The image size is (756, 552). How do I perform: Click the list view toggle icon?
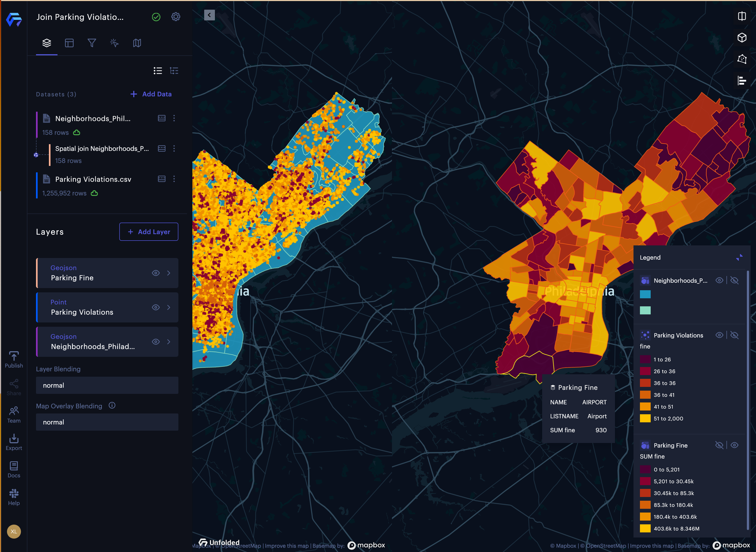(x=158, y=70)
